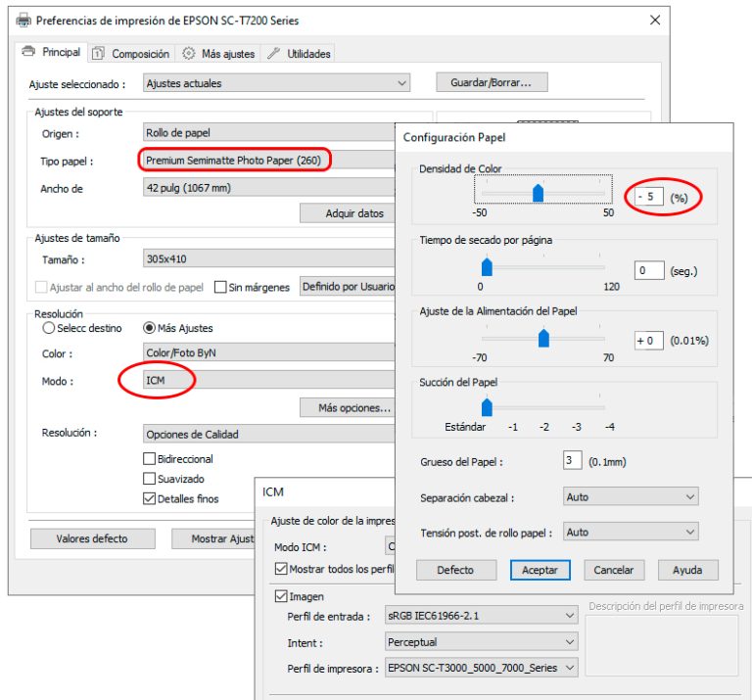Image resolution: width=752 pixels, height=700 pixels.
Task: Click the Densidad de Color percent field
Action: click(649, 197)
